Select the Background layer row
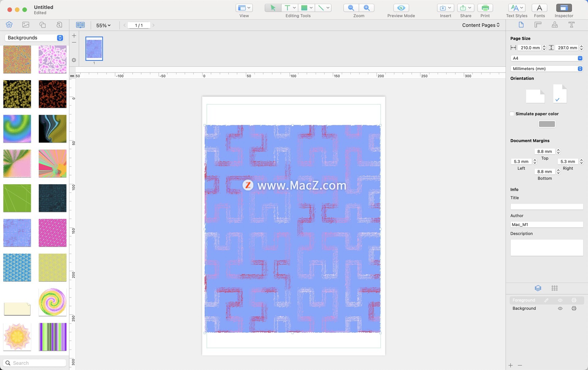The image size is (588, 370). tap(546, 308)
